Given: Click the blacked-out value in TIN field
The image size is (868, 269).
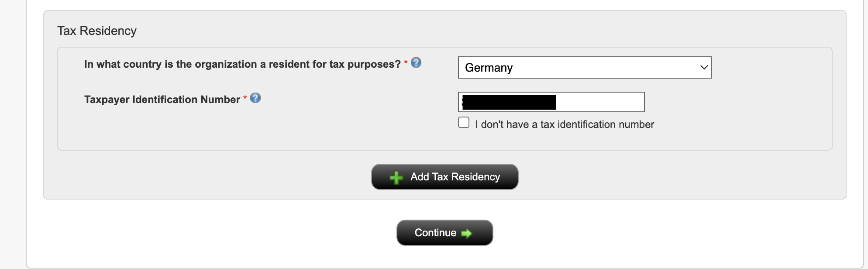Looking at the screenshot, I should (x=509, y=102).
